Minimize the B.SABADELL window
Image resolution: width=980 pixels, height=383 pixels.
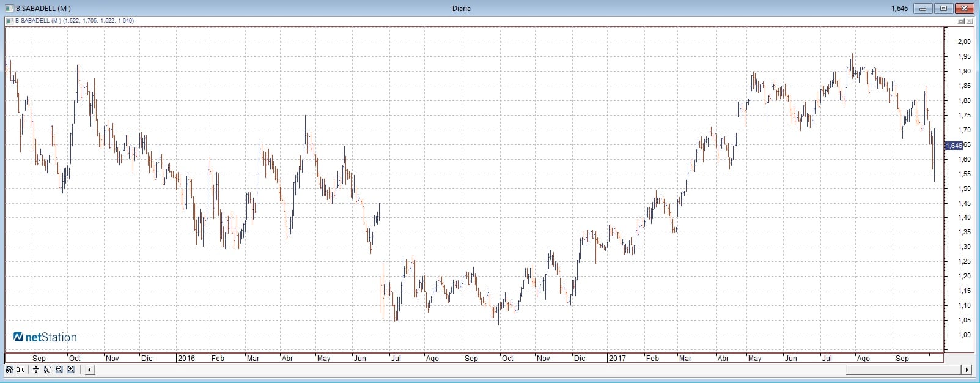923,9
